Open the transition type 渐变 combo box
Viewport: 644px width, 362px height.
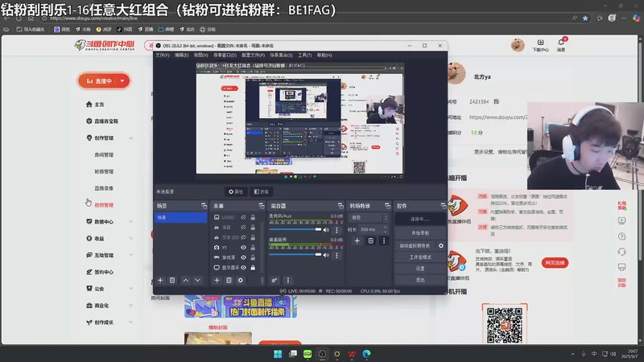tap(369, 217)
